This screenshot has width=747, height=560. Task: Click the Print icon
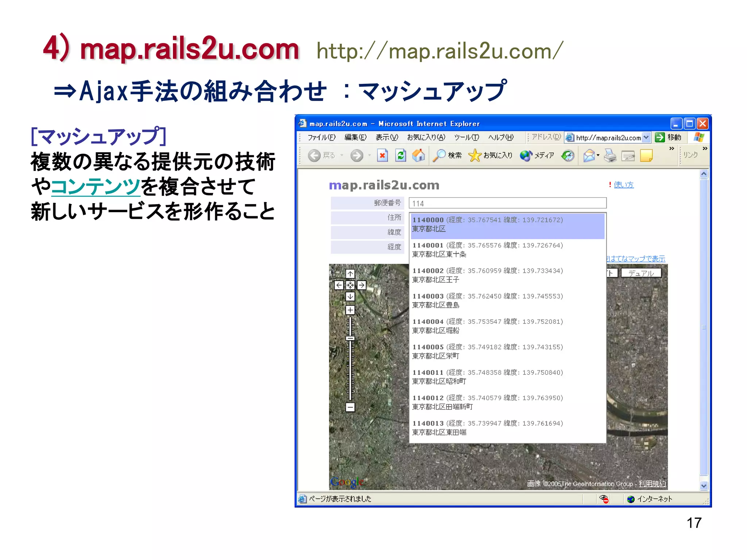[x=610, y=156]
